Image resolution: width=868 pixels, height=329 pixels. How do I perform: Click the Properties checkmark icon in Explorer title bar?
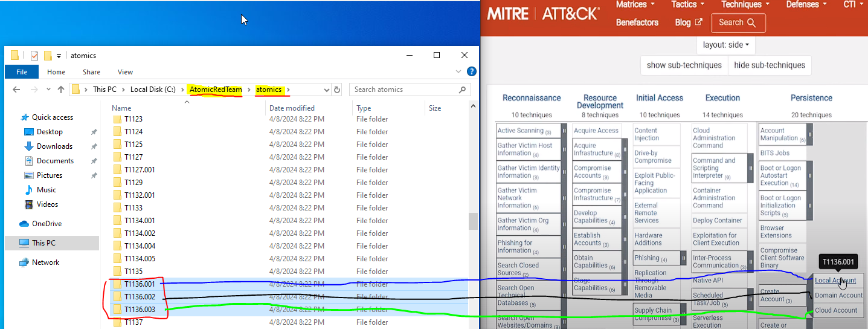point(34,56)
